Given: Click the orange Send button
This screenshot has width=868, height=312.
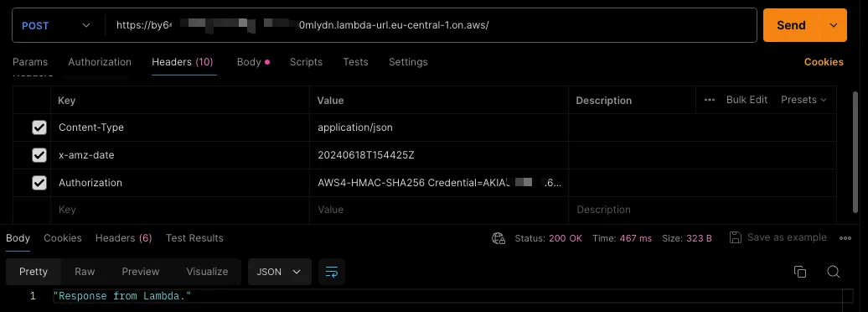Looking at the screenshot, I should pos(792,25).
